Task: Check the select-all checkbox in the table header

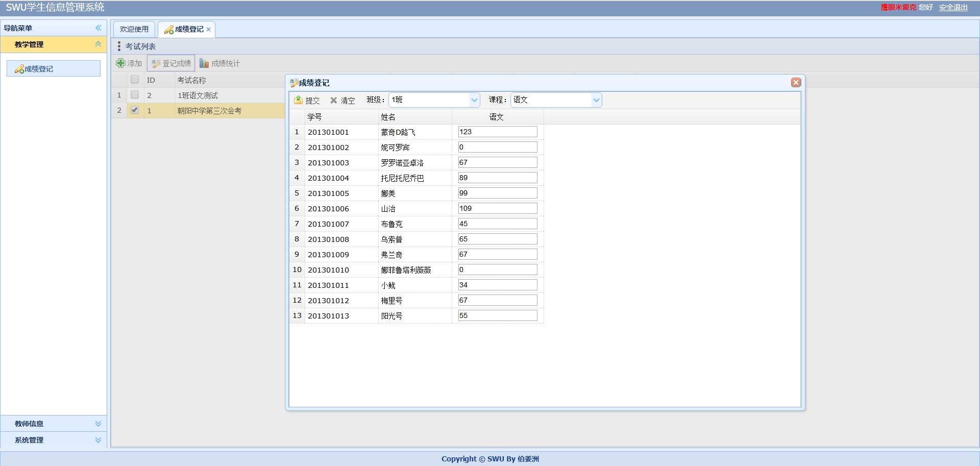Action: (x=135, y=79)
